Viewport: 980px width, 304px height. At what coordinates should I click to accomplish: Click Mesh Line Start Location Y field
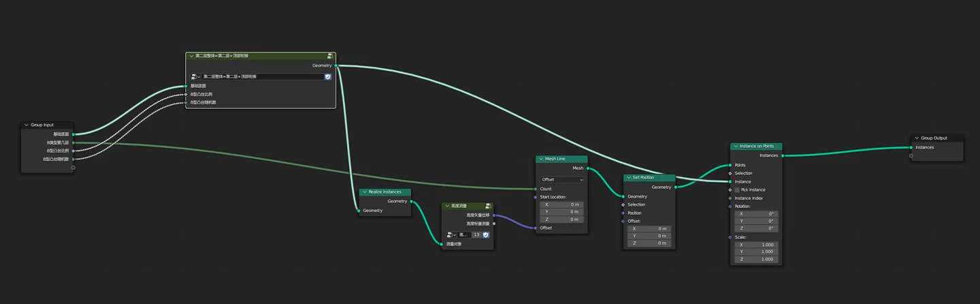click(561, 212)
